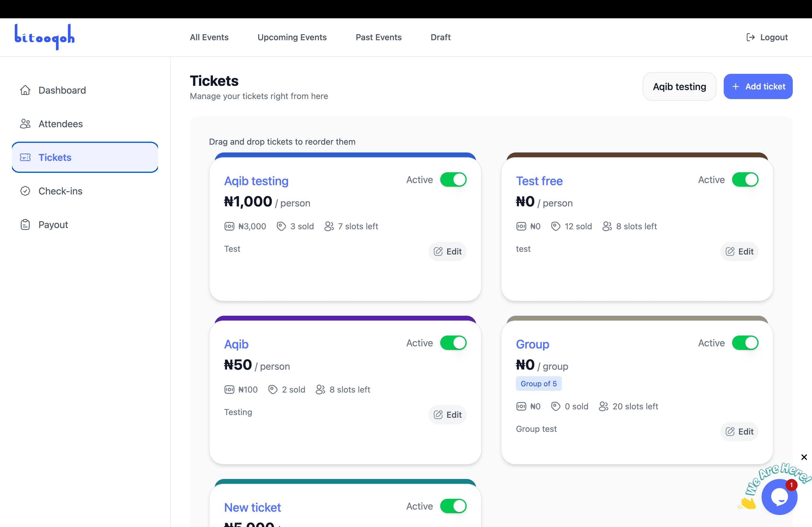This screenshot has width=812, height=527.
Task: Click the Aqib ticket title link
Action: pos(236,344)
